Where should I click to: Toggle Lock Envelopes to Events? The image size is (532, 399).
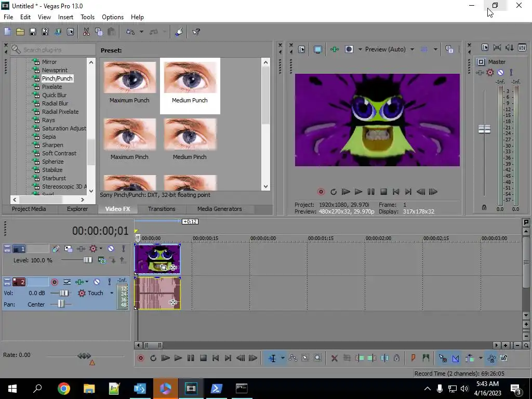(x=491, y=358)
